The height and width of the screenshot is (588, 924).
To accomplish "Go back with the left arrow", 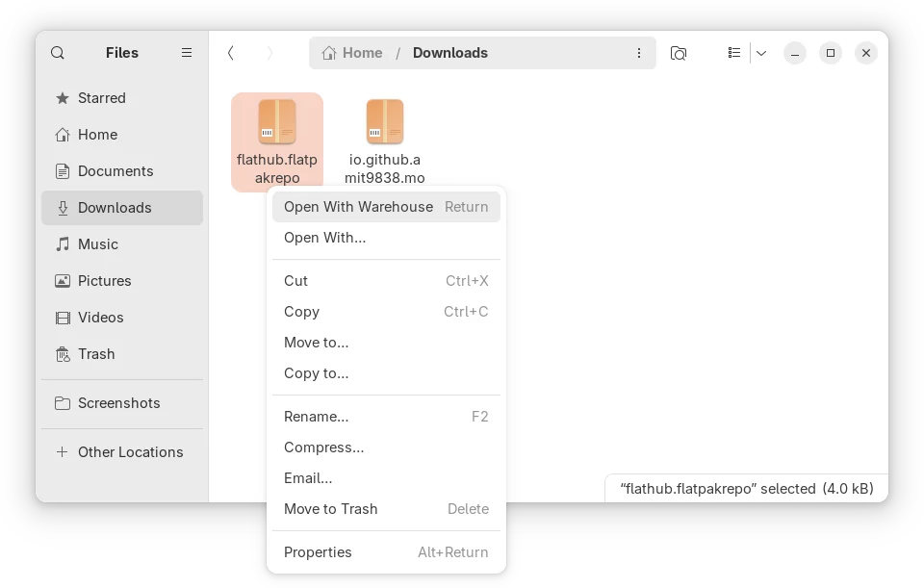I will coord(231,53).
